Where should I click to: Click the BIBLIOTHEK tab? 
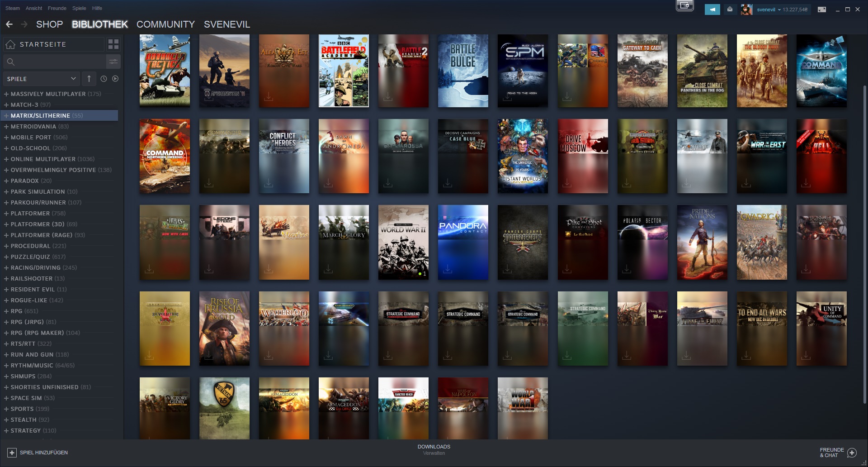tap(100, 24)
